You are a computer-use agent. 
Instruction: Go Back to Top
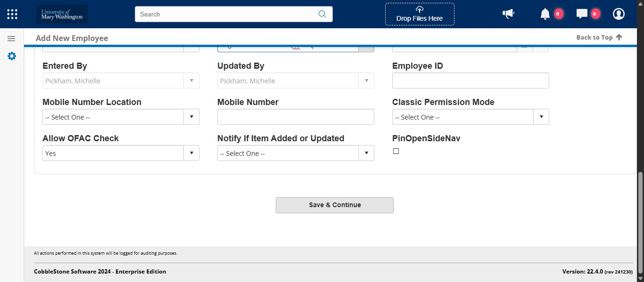coord(599,37)
